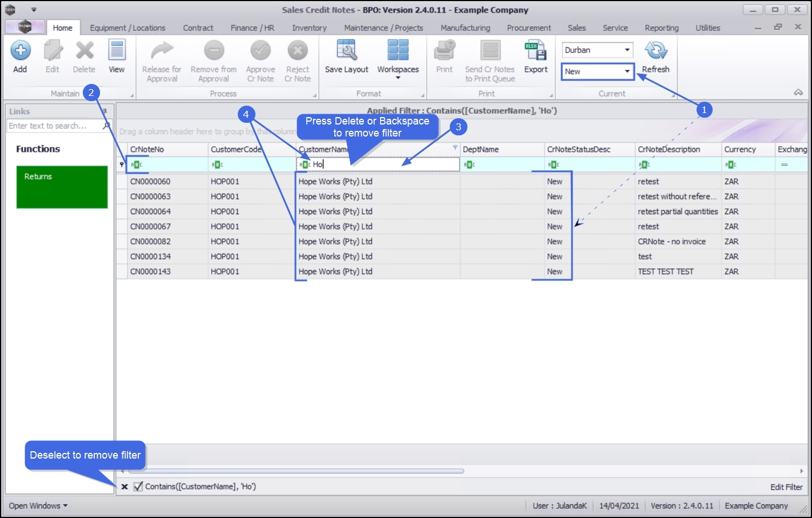Switch to the Home tab
The width and height of the screenshot is (812, 518).
62,28
